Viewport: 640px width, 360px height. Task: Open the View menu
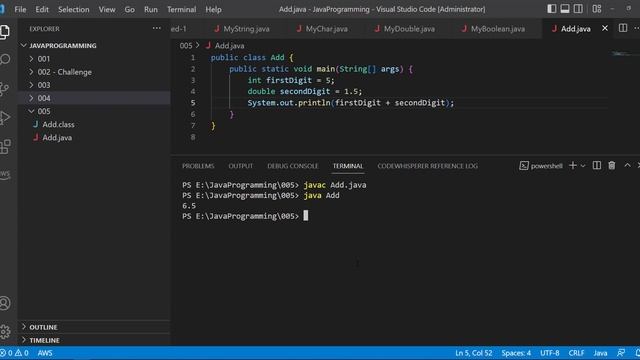pos(107,9)
